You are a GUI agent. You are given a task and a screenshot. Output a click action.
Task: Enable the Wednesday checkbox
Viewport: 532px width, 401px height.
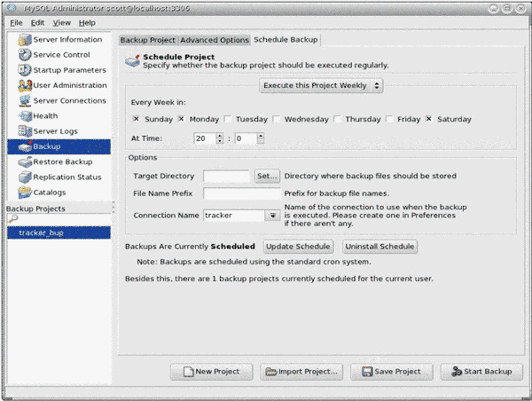277,119
